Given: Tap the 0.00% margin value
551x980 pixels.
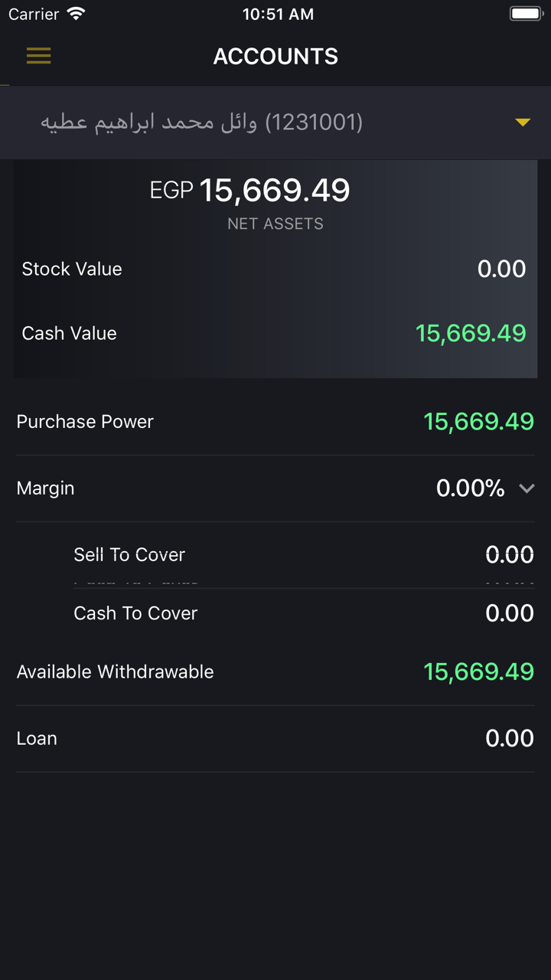Looking at the screenshot, I should tap(470, 488).
